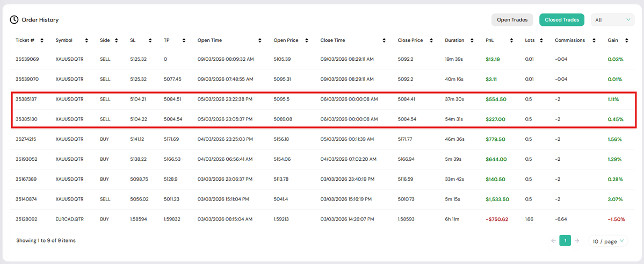Click the EURCAD.QTR symbol cell
Viewport: 644px width, 264px height.
(69, 219)
